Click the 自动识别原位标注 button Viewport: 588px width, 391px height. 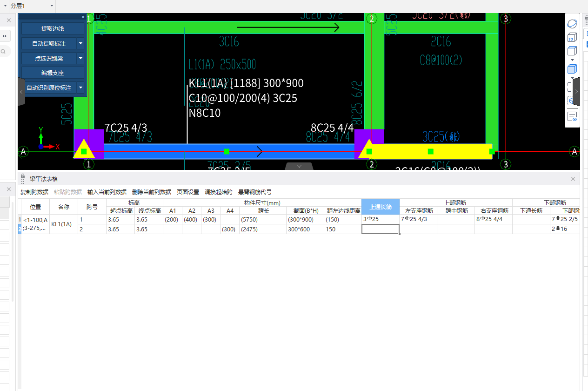49,88
